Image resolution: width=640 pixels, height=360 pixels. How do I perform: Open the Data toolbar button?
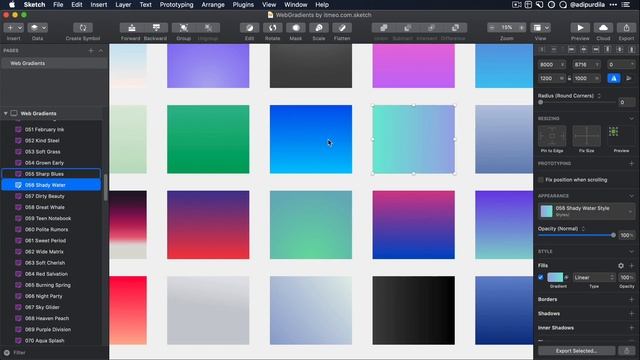(x=37, y=28)
